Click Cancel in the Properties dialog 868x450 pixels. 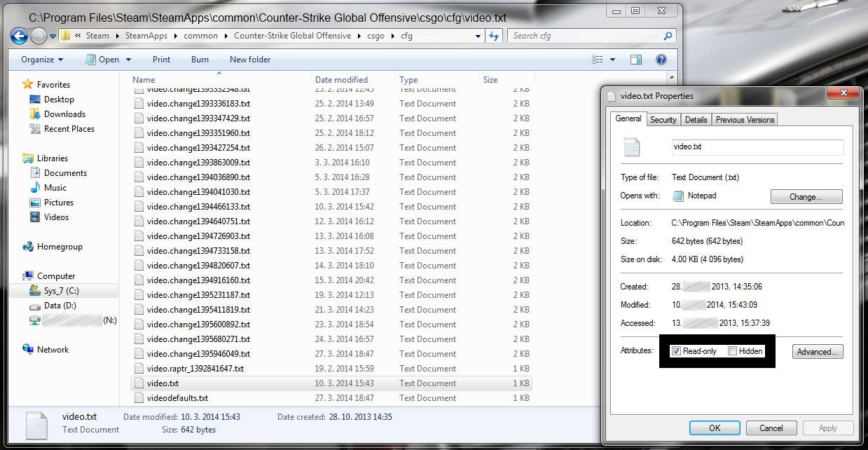click(x=771, y=428)
